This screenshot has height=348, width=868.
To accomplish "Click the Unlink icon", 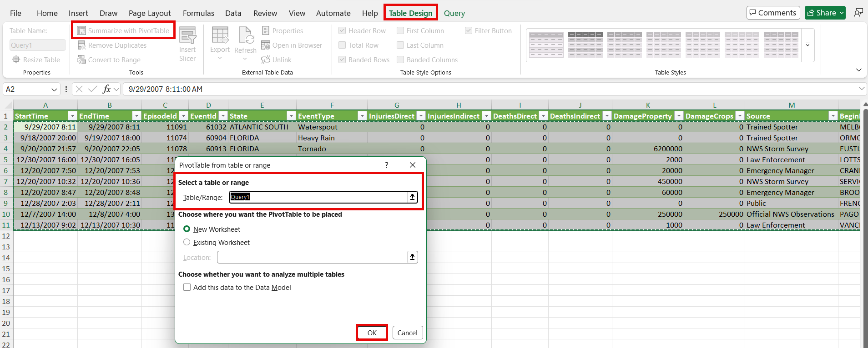I will 266,60.
